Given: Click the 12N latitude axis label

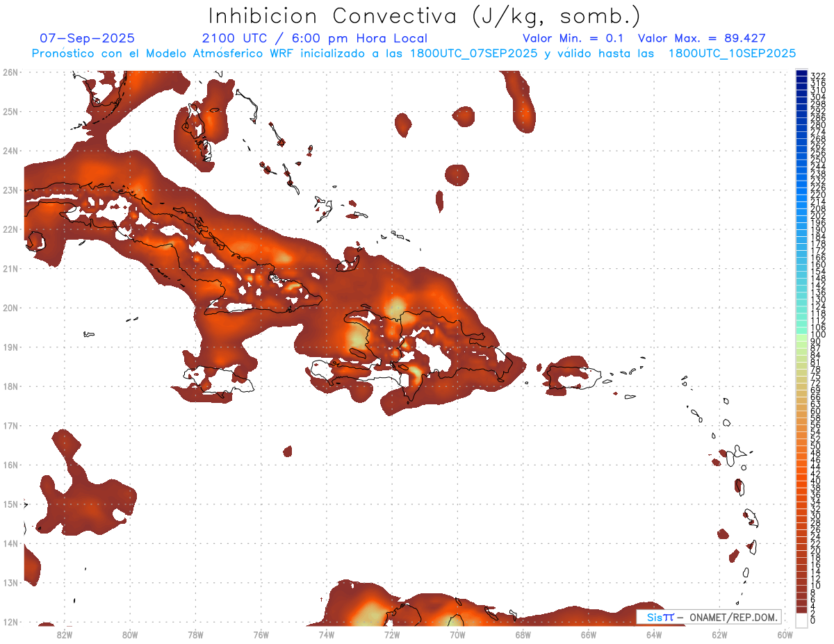Looking at the screenshot, I should 10,622.
